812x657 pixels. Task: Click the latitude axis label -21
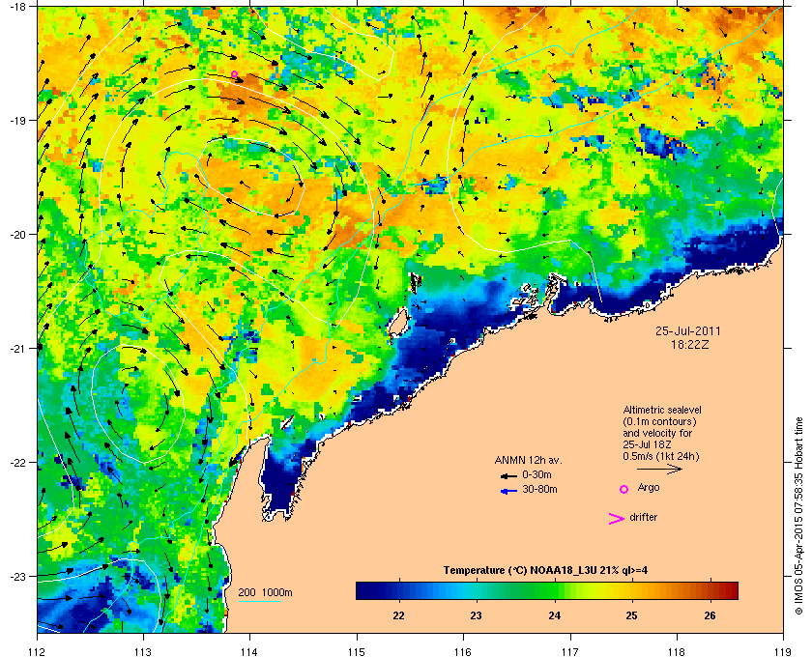[x=17, y=349]
